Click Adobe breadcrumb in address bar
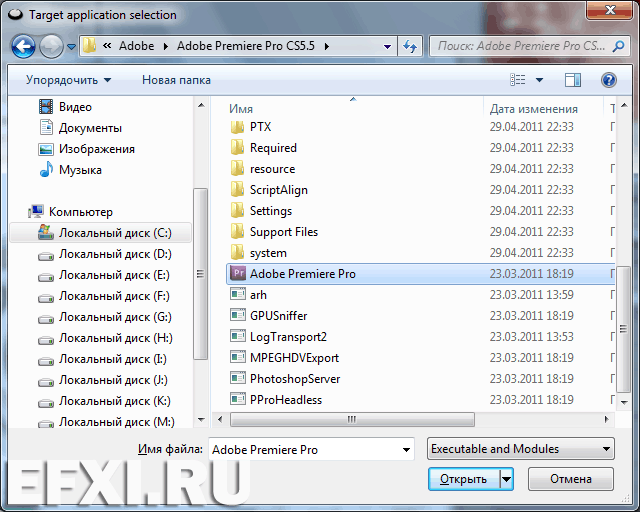Image resolution: width=640 pixels, height=512 pixels. pyautogui.click(x=136, y=46)
